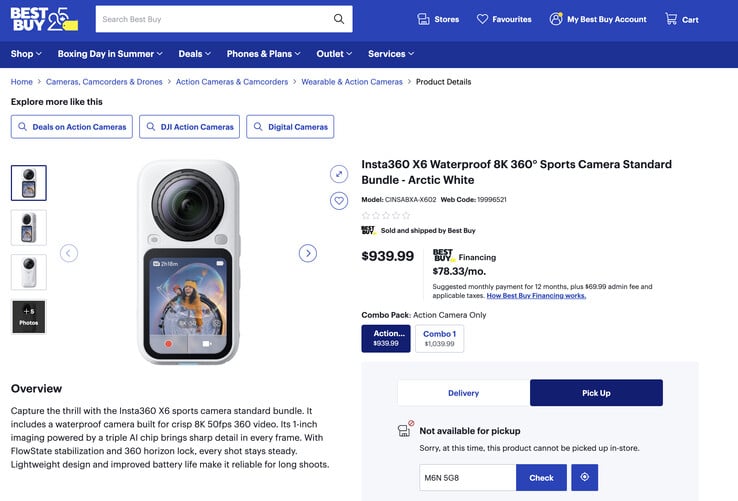Viewport: 738px width, 501px height.
Task: Expand the Shop menu
Action: tap(26, 54)
